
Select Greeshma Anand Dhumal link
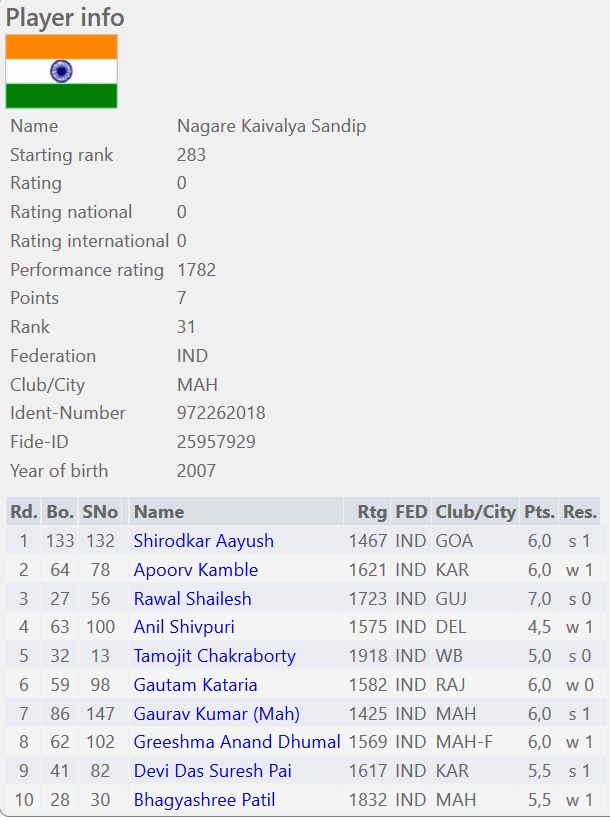[x=237, y=742]
